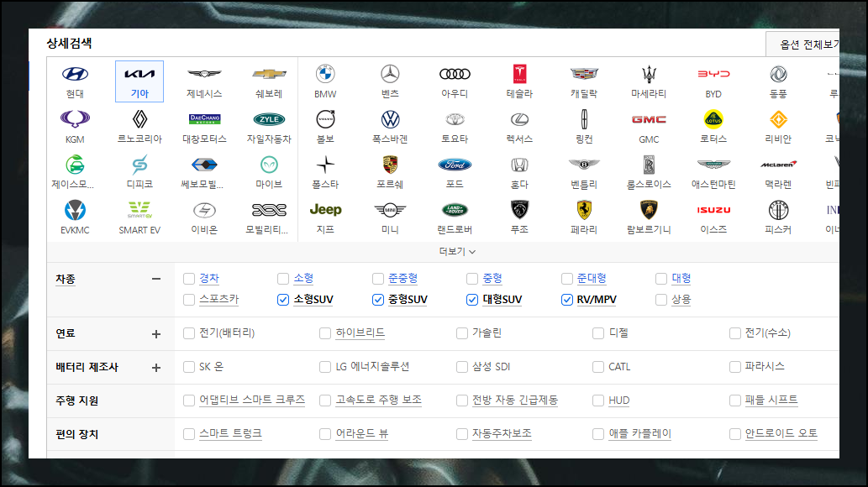Select the Land Rover (랜드로버) logo
This screenshot has width=868, height=487.
[455, 210]
